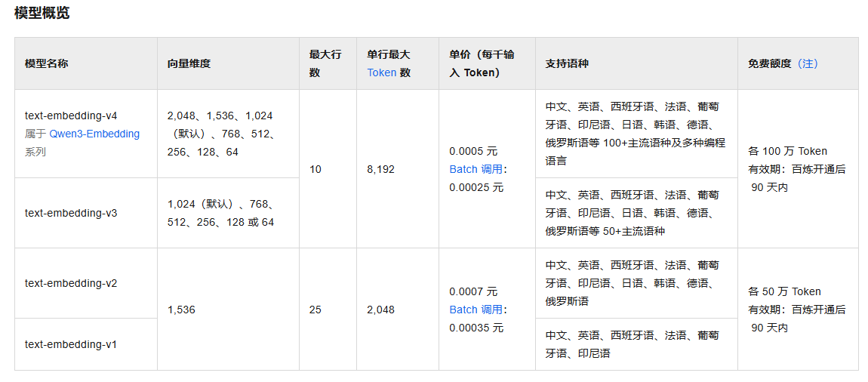Click the 8,192 max Token value

pyautogui.click(x=380, y=169)
